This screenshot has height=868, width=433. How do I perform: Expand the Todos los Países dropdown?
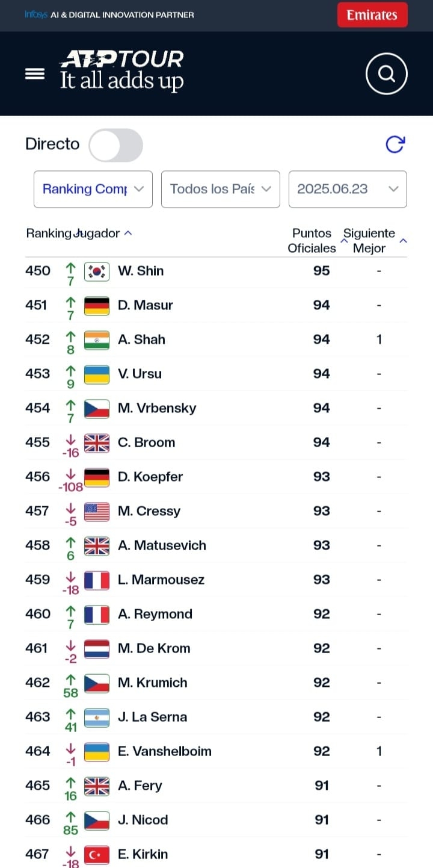221,189
